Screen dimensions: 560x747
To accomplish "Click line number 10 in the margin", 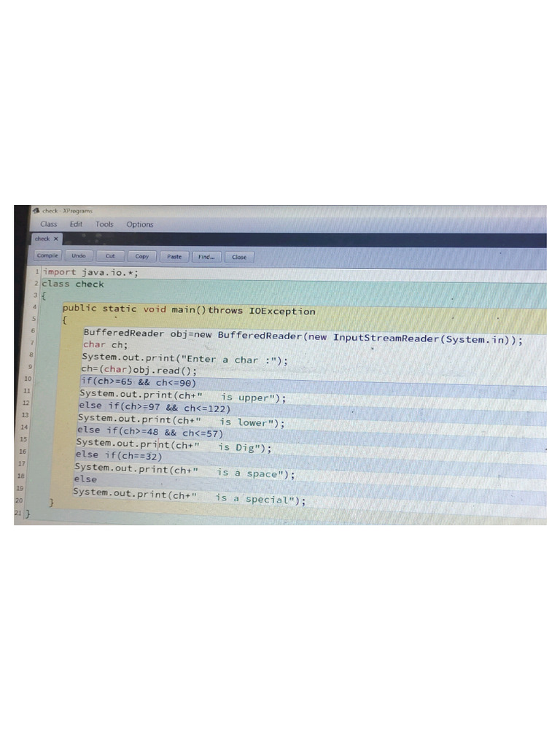I will (x=28, y=379).
